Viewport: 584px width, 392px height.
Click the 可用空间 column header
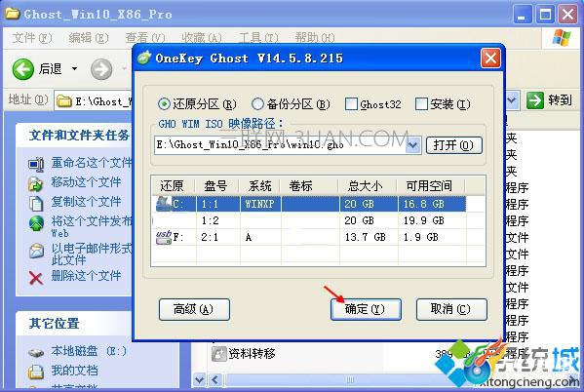pyautogui.click(x=431, y=185)
